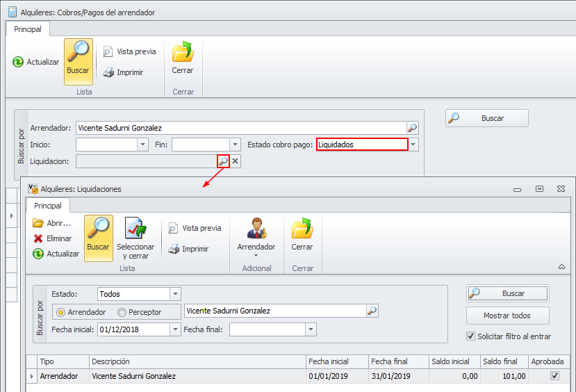The height and width of the screenshot is (392, 576).
Task: Click the arrendador name field in Liquidaciones
Action: 275,311
